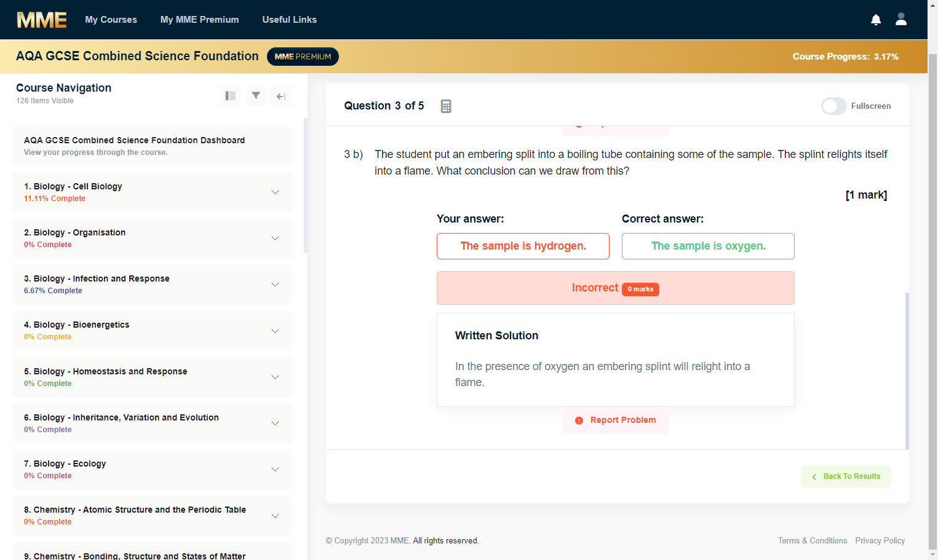938x560 pixels.
Task: Collapse course navigation with arrow icon
Action: tap(281, 96)
